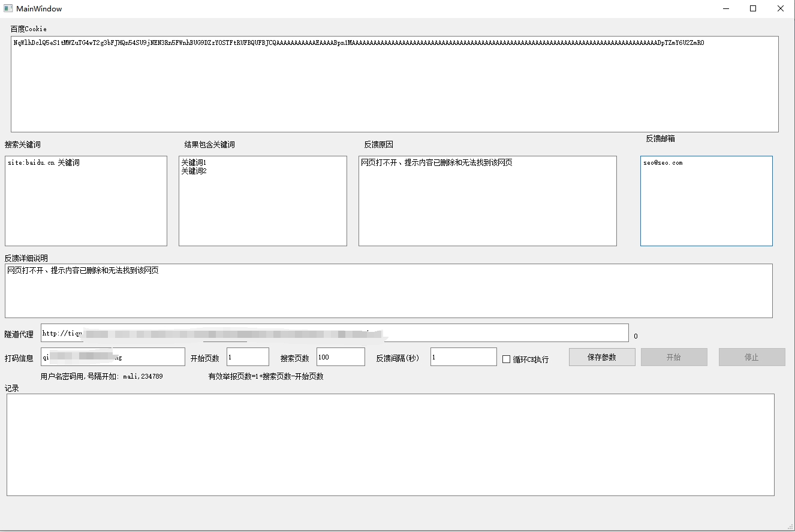The width and height of the screenshot is (795, 532).
Task: Click the email seo@seo.com
Action: point(662,162)
